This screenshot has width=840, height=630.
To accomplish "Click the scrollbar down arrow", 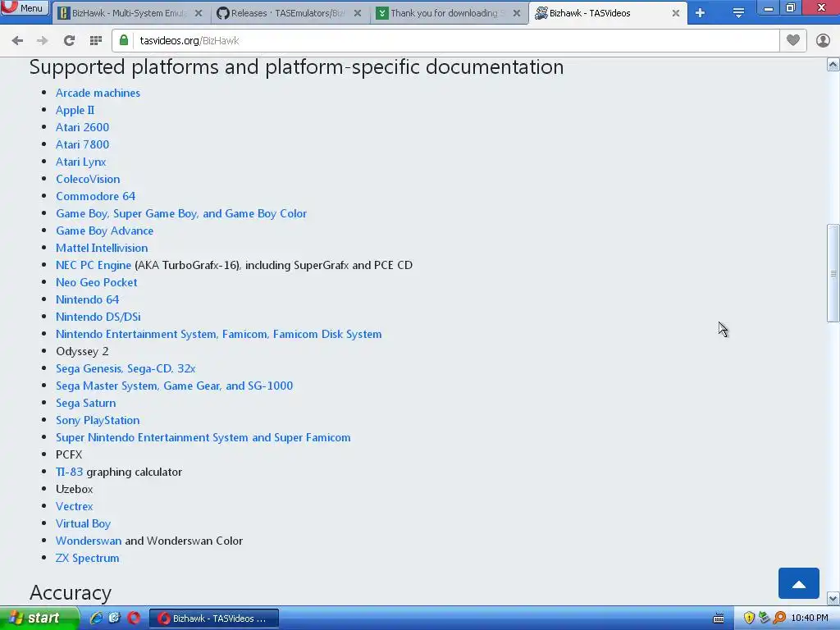I will [833, 598].
